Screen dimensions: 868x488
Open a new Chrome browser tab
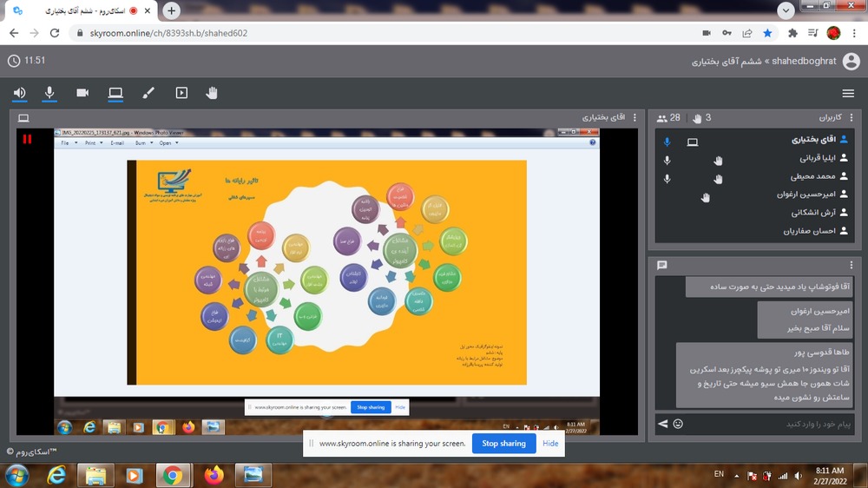pos(172,10)
